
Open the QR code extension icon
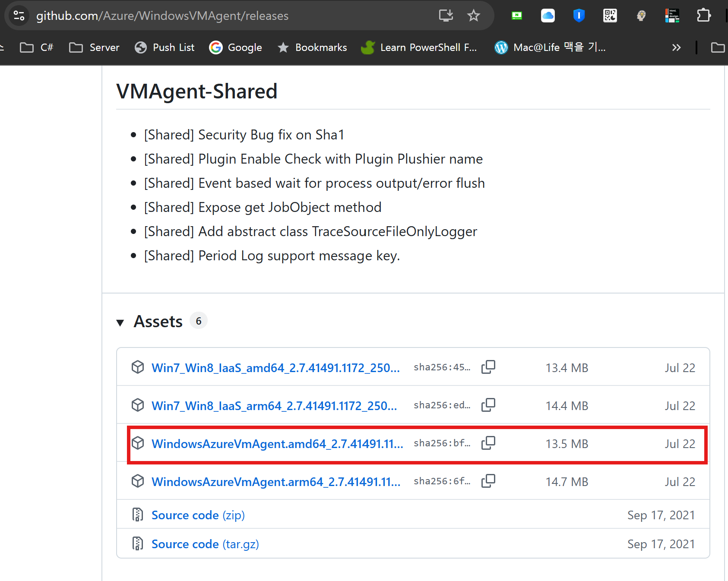click(x=610, y=16)
